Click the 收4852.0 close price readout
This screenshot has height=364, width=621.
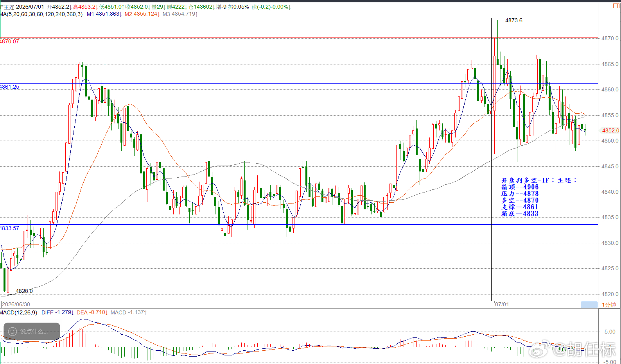point(138,7)
